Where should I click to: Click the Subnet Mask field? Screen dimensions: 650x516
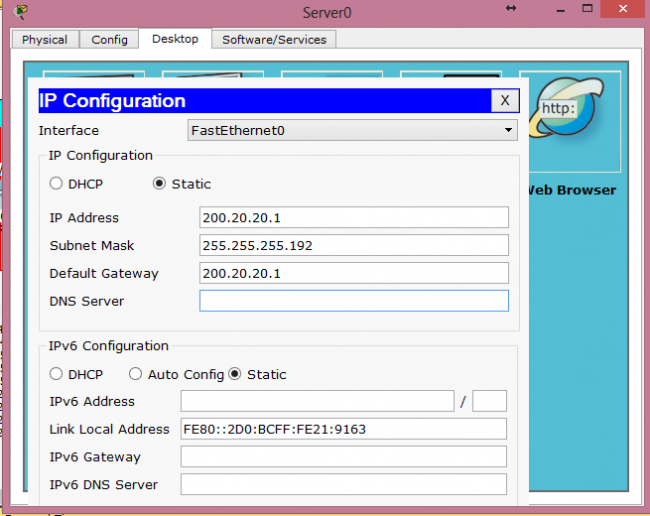(x=354, y=246)
